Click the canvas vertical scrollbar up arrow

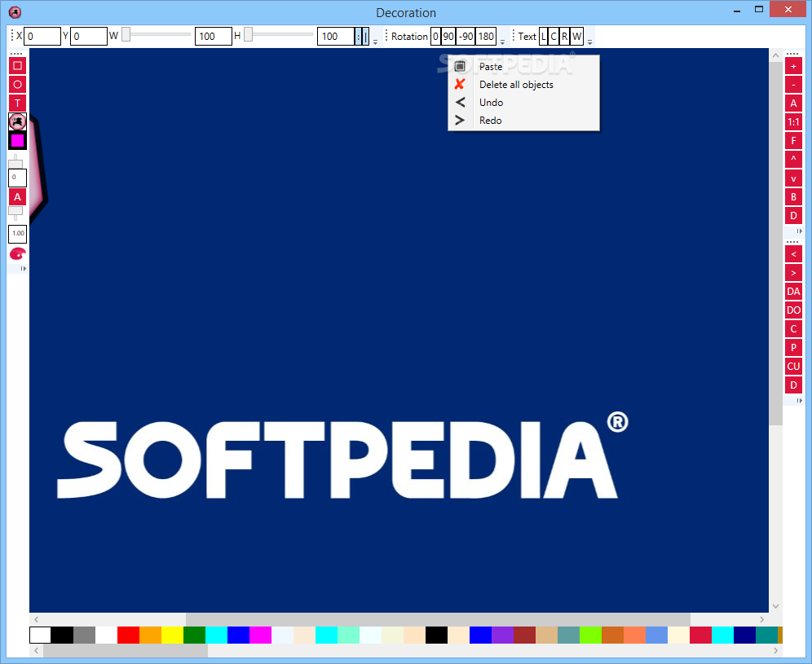[775, 55]
